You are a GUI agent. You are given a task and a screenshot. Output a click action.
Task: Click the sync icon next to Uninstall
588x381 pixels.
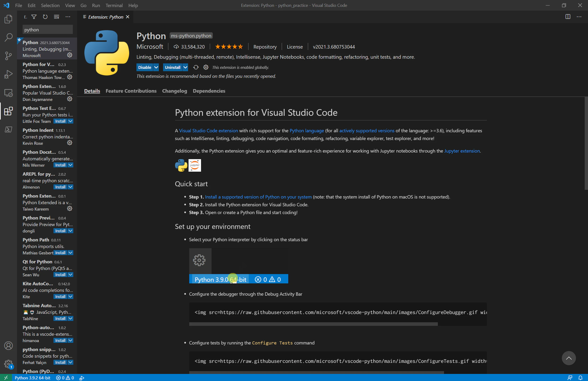click(x=196, y=67)
